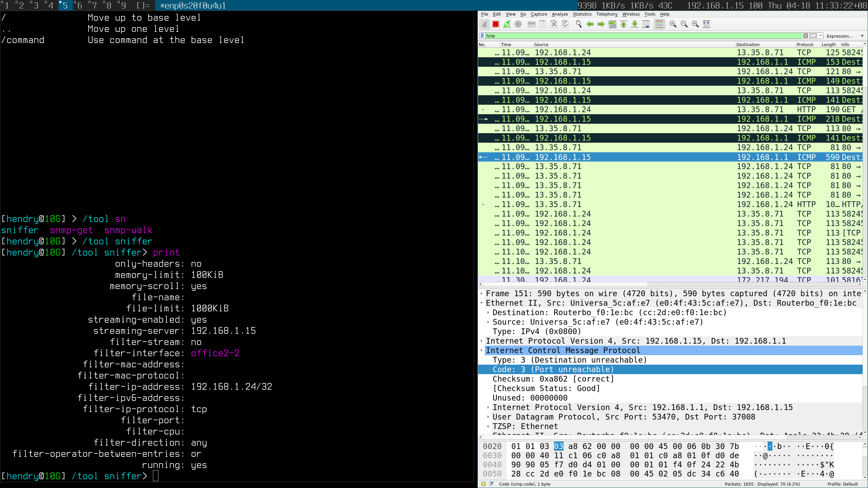Go to specified packet icon

click(612, 24)
